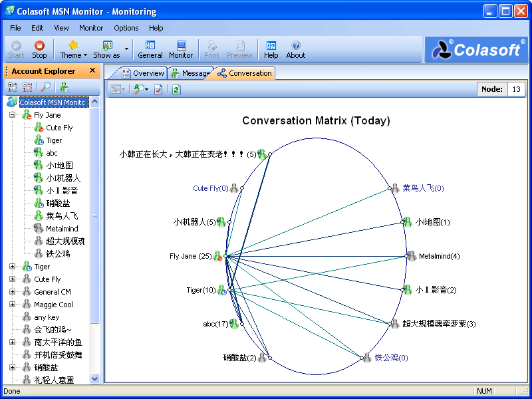
Task: Click the Stop monitoring toolbar button
Action: pyautogui.click(x=39, y=49)
